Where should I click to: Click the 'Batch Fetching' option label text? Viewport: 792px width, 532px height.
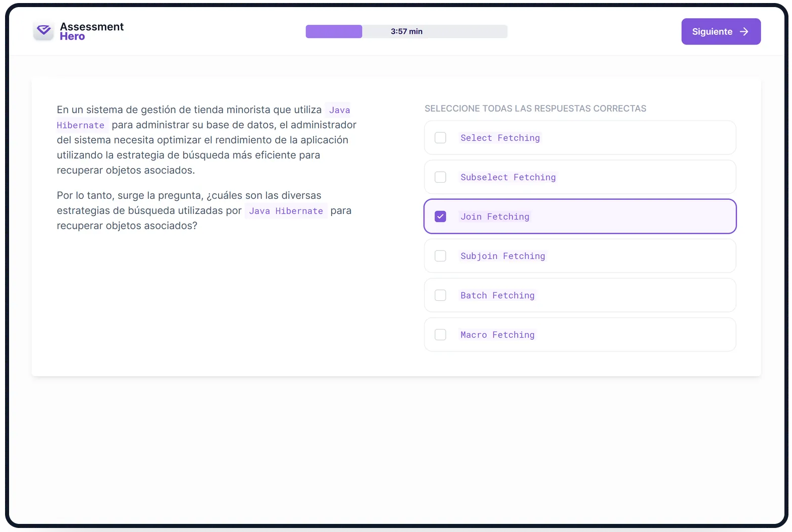(x=497, y=295)
